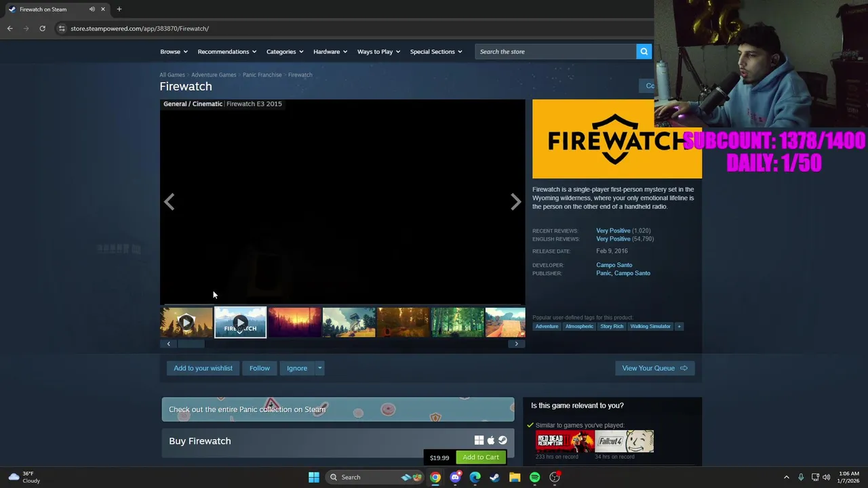868x488 pixels.
Task: Select the green forest screenshot thumbnail
Action: point(458,323)
